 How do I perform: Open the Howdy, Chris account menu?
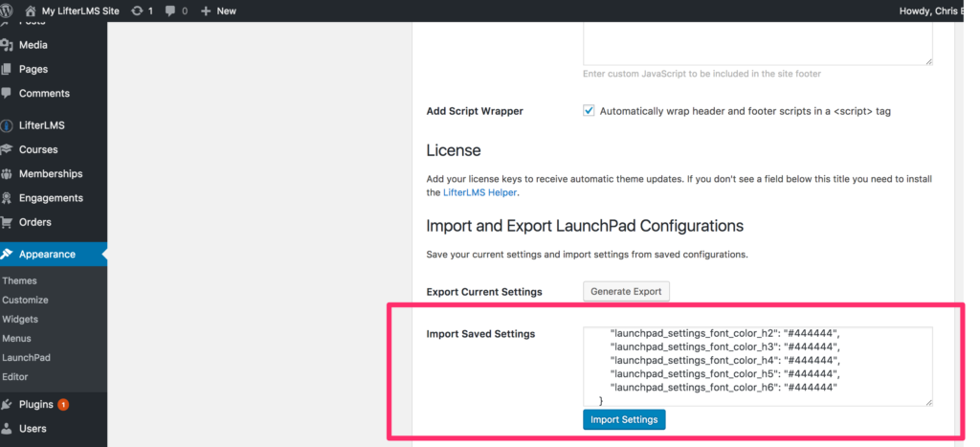[931, 11]
